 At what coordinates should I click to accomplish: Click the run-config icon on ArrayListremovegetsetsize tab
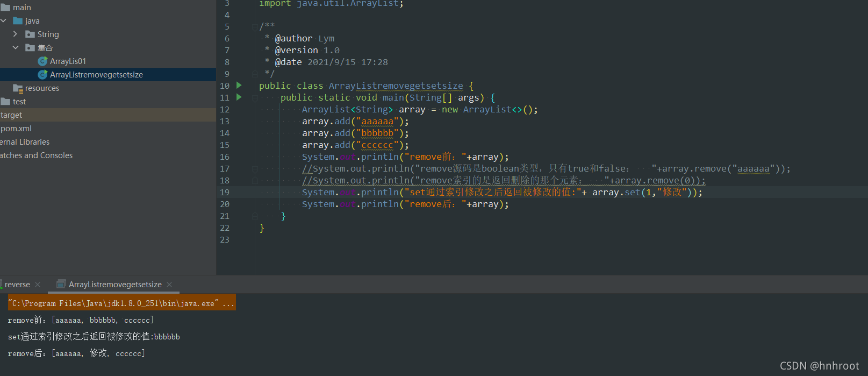[x=61, y=284]
